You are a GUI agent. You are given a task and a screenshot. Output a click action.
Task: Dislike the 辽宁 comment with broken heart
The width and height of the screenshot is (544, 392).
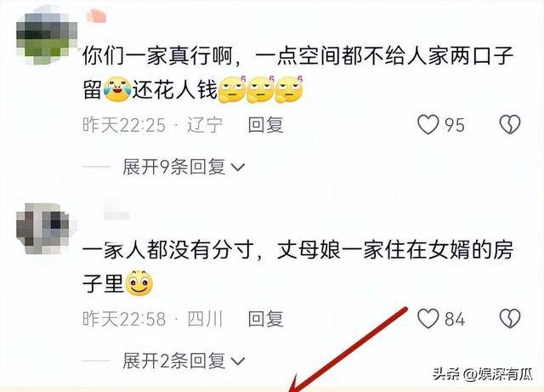click(510, 124)
